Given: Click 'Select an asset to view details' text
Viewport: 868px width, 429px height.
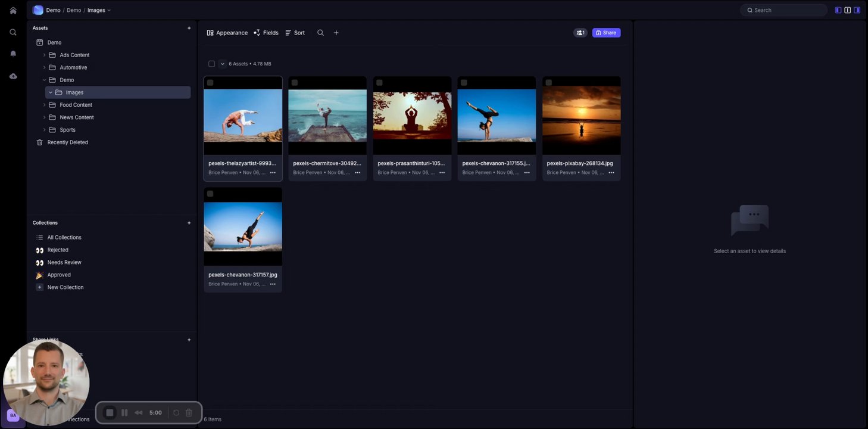Looking at the screenshot, I should coord(750,251).
